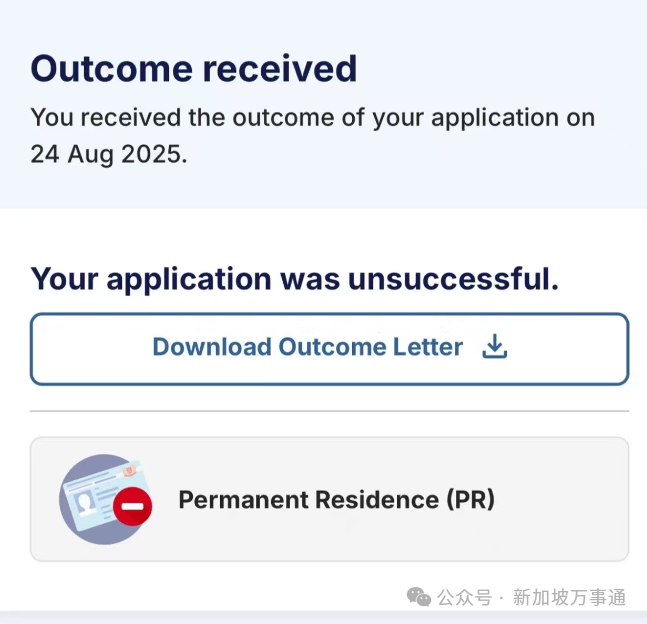Viewport: 647px width, 624px height.
Task: Click the word "Outcome" in the top heading
Action: click(110, 68)
